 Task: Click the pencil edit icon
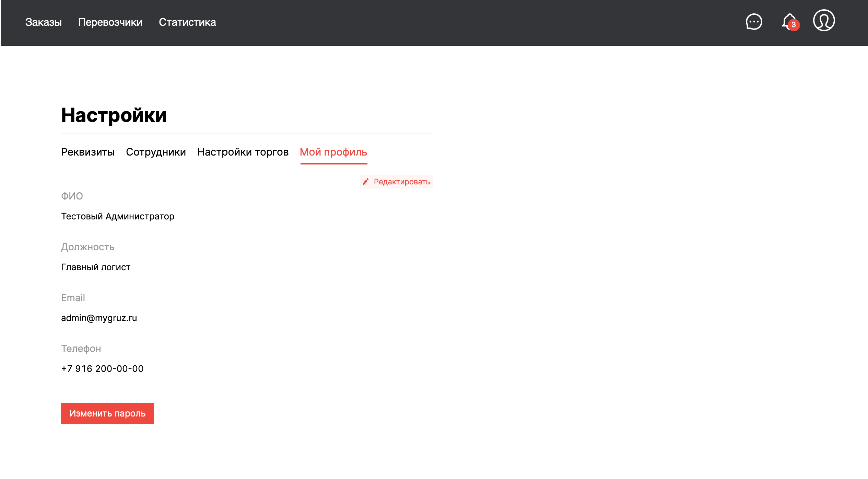pyautogui.click(x=366, y=182)
